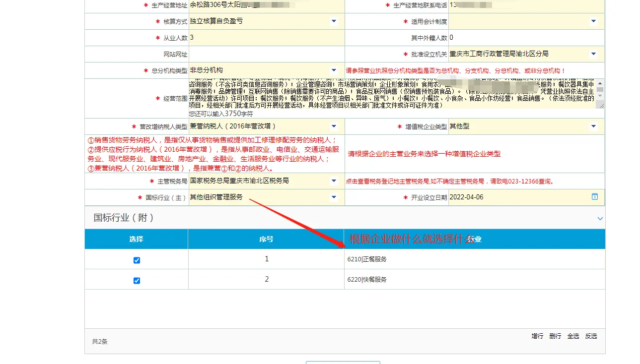Open the 国标行业(主) dropdown

coord(334,197)
